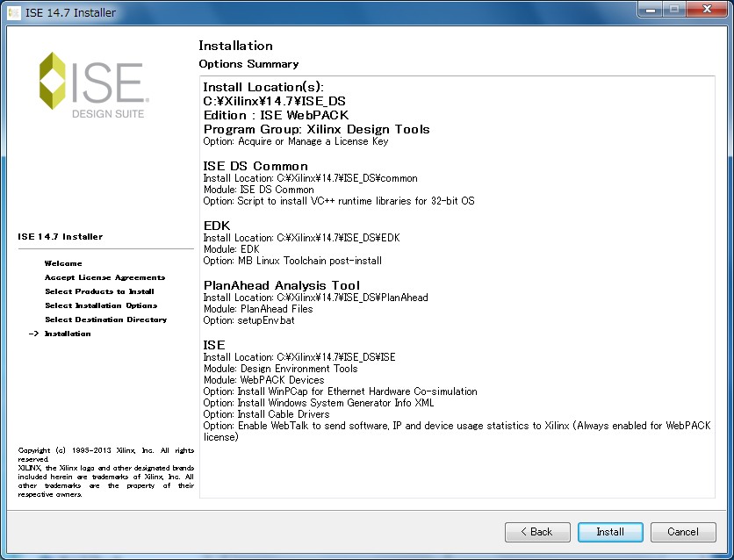This screenshot has width=734, height=560.
Task: Click the Install Cable Drivers option line
Action: pos(266,414)
